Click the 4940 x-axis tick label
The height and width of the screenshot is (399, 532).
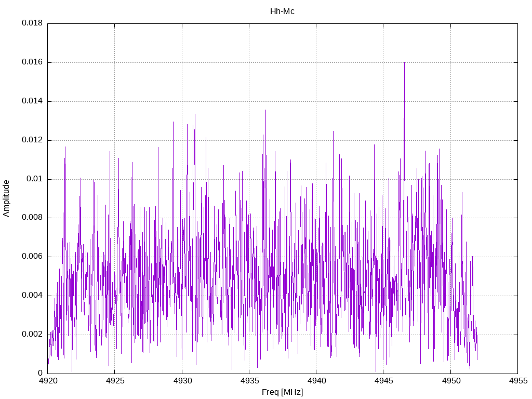(316, 381)
